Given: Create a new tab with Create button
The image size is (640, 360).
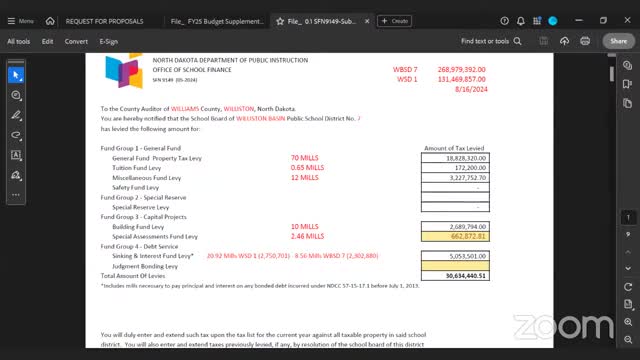Looking at the screenshot, I should 394,21.
